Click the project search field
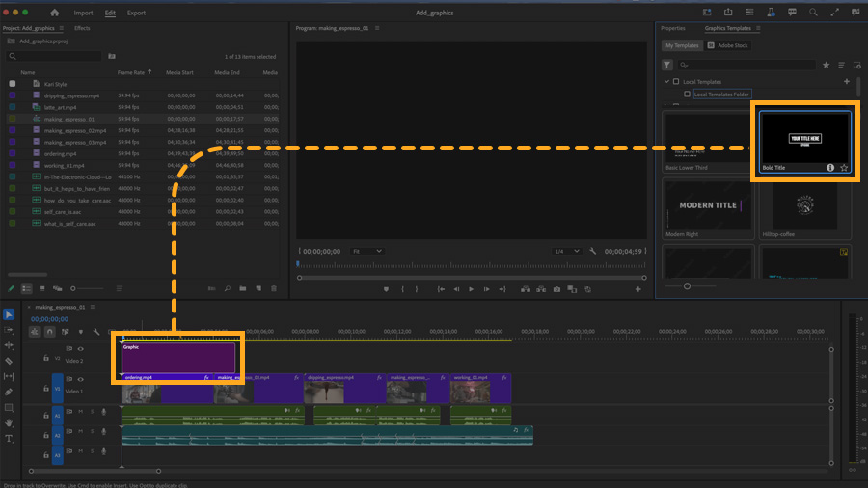The height and width of the screenshot is (488, 868). pyautogui.click(x=54, y=57)
